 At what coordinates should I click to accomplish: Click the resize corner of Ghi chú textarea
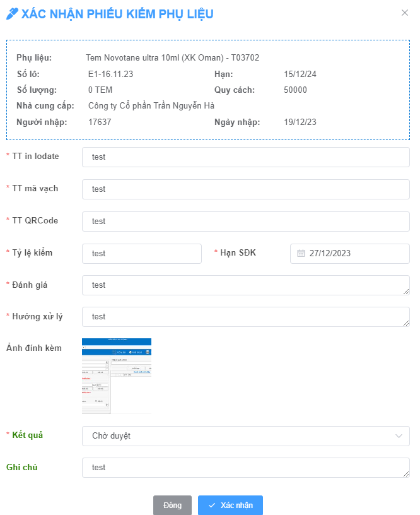coord(406,473)
